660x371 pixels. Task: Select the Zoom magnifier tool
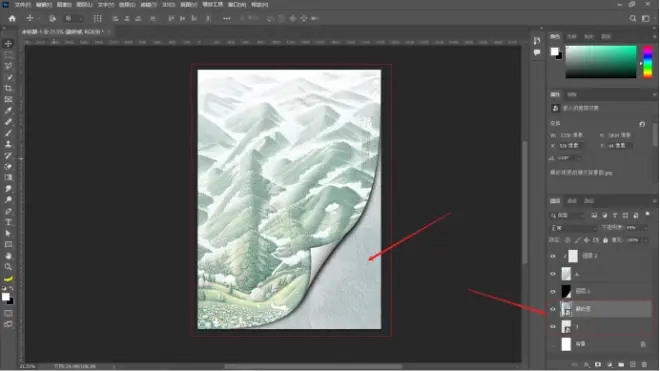(x=8, y=267)
